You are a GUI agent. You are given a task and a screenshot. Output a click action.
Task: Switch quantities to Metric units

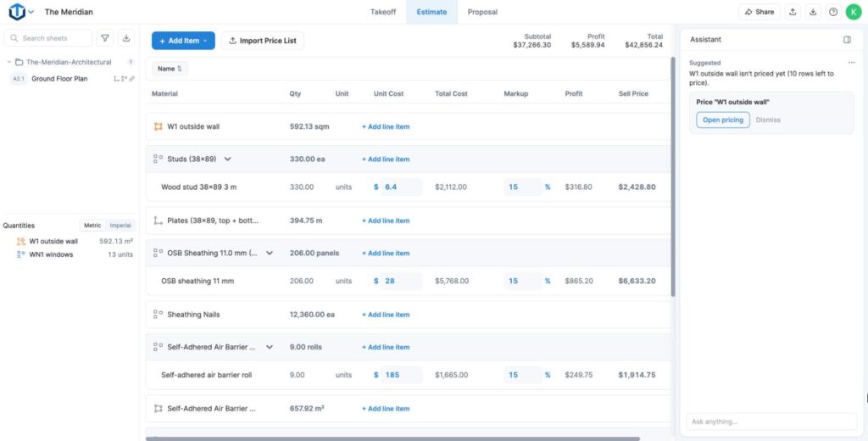pos(92,226)
